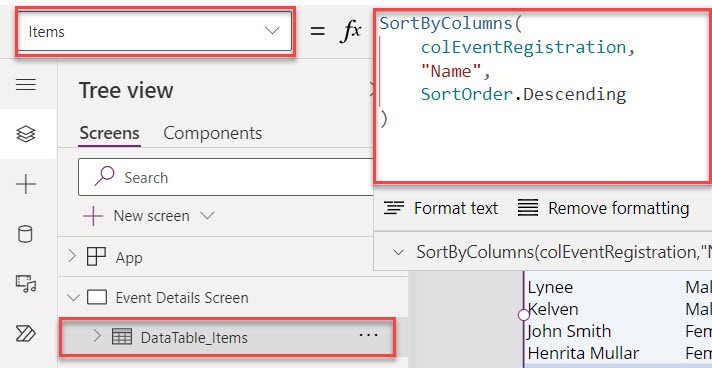
Task: Select the Tree view layers icon
Action: coord(26,134)
